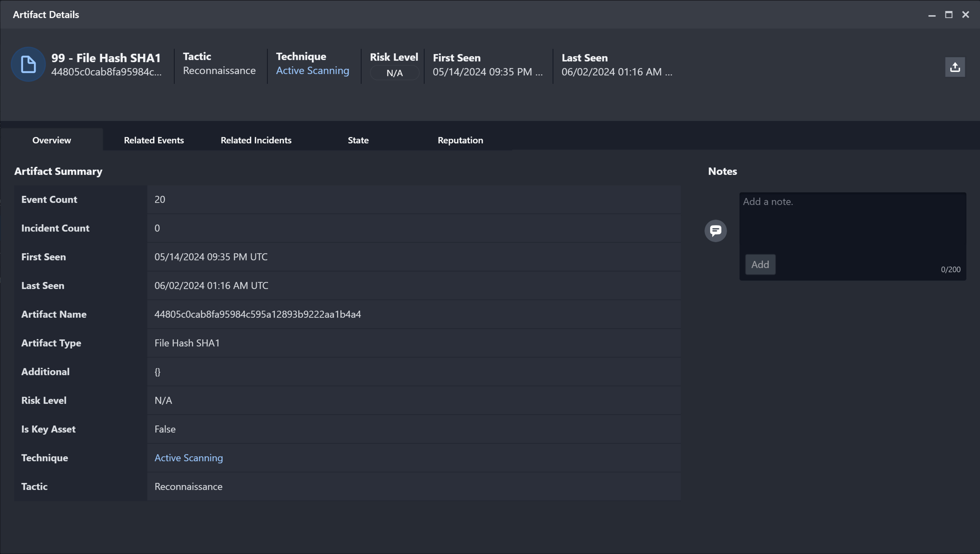Open the Related Incidents tab

(x=256, y=140)
